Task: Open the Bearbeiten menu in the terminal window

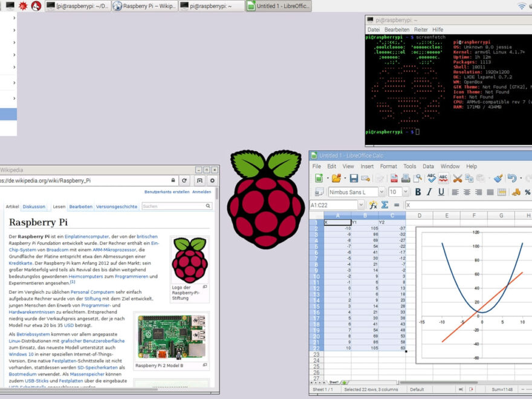Action: pyautogui.click(x=397, y=30)
